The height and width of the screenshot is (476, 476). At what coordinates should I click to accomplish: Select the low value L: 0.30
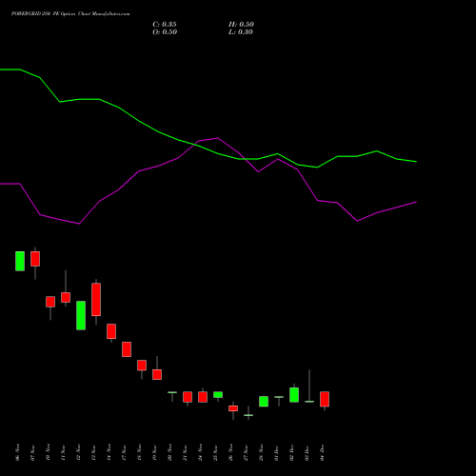point(241,32)
